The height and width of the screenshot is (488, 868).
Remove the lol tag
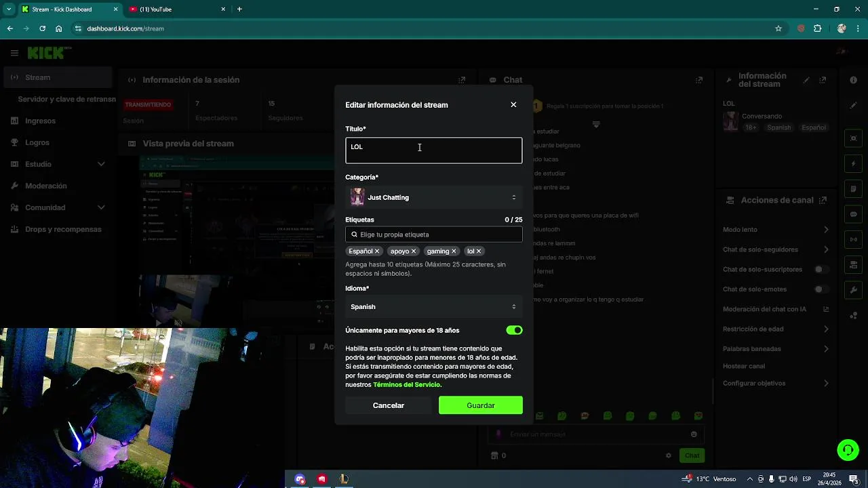coord(478,251)
